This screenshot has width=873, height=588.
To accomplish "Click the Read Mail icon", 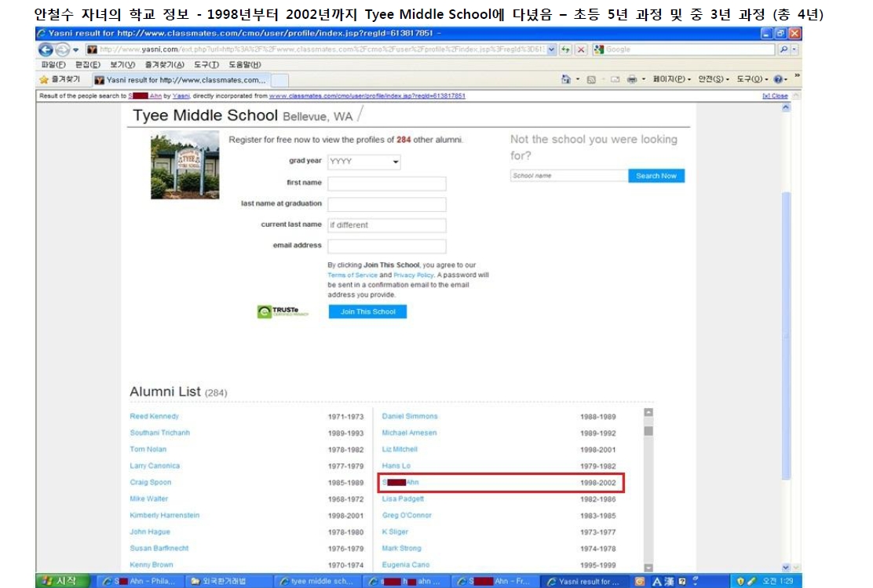I will tap(615, 79).
